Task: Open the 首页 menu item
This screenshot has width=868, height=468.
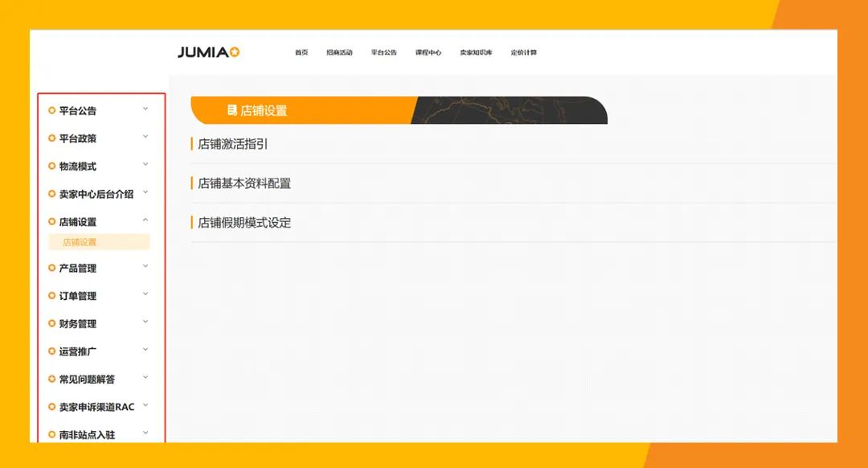Action: point(301,51)
